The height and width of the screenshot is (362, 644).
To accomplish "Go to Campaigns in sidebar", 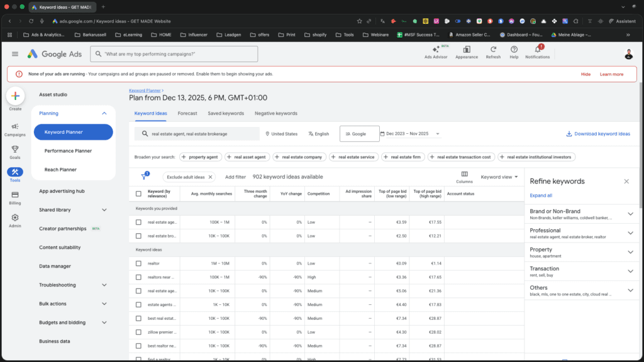I will point(15,129).
